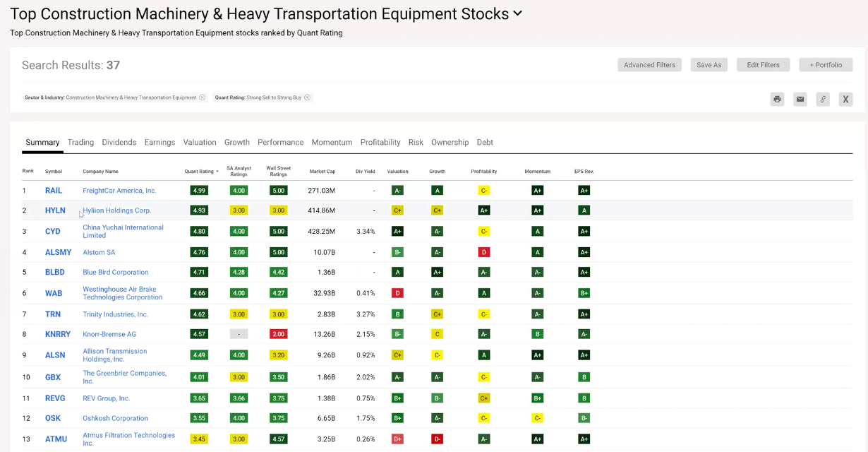868x452 pixels.
Task: Sort by Quant Rating column header
Action: (201, 171)
